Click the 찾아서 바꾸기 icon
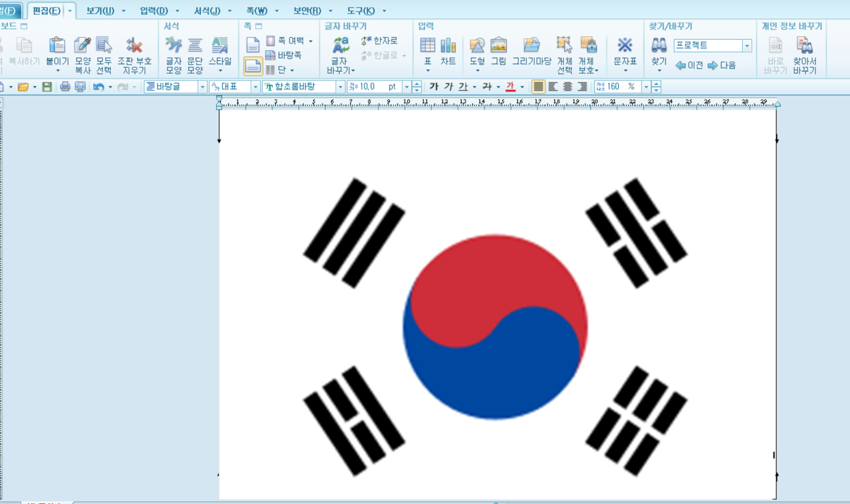The width and height of the screenshot is (850, 504). pos(804,45)
